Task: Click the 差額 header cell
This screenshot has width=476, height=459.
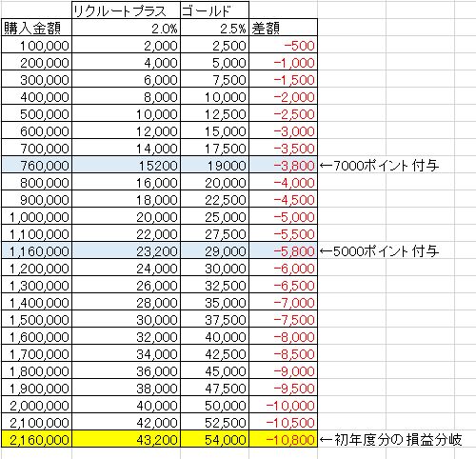Action: pyautogui.click(x=283, y=28)
